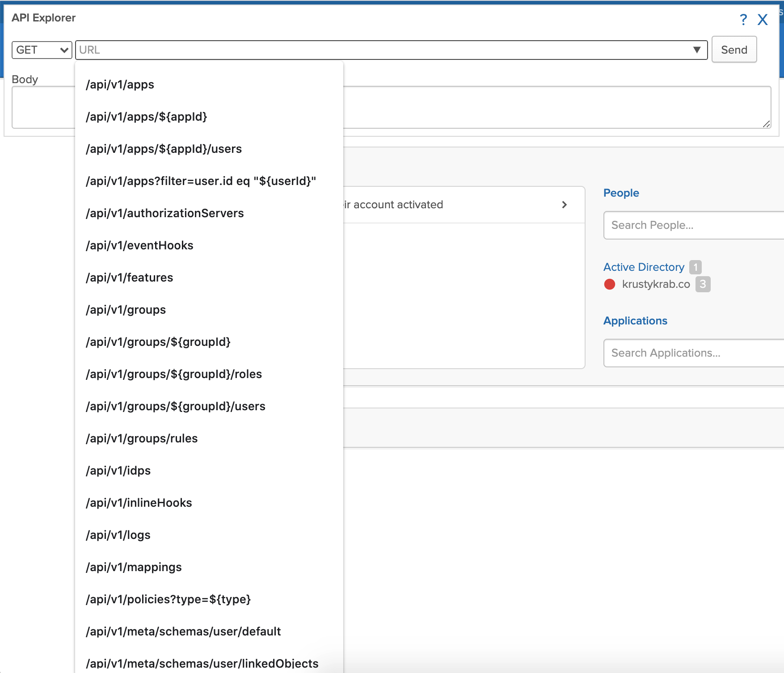Click the Send button
Viewport: 784px width, 673px height.
(733, 50)
